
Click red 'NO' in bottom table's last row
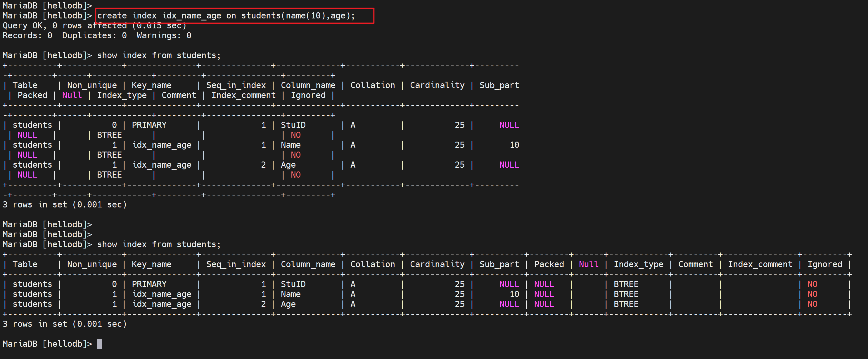pyautogui.click(x=812, y=304)
